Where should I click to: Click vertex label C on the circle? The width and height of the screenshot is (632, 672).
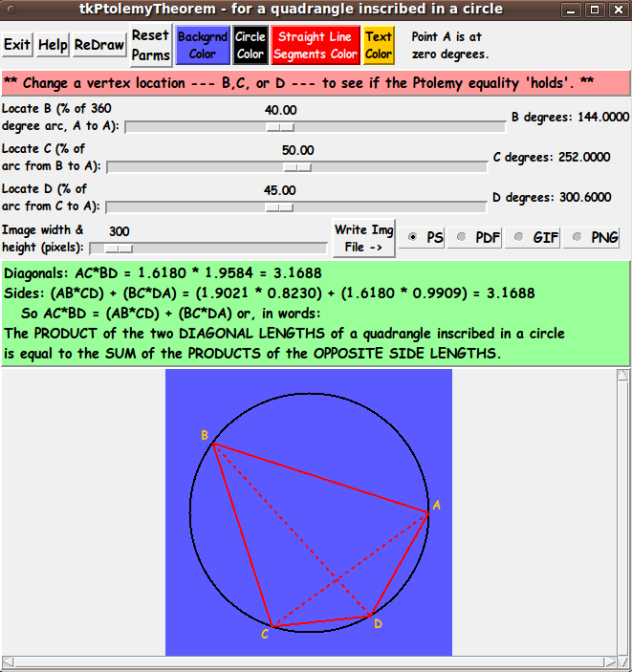coord(265,634)
